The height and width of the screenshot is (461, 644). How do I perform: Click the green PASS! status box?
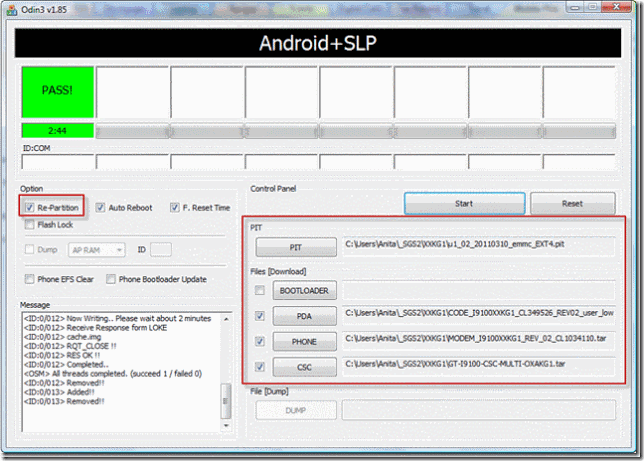[58, 92]
